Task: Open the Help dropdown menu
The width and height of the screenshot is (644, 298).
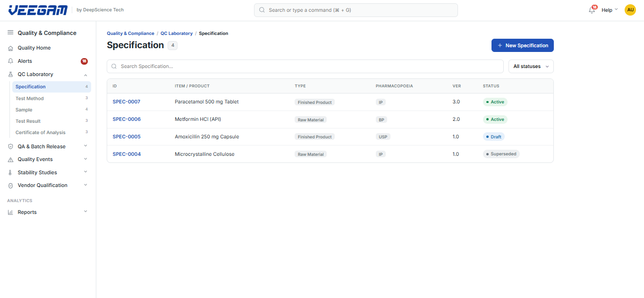Action: pyautogui.click(x=610, y=10)
